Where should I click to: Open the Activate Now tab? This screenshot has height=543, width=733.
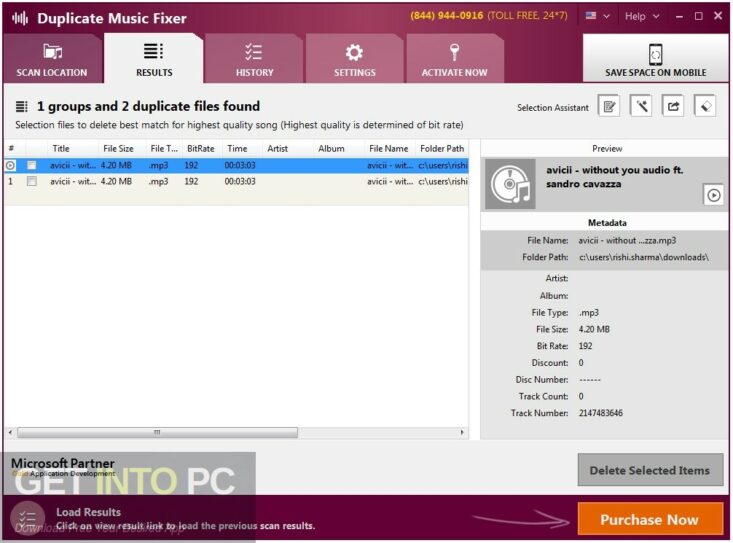coord(454,59)
